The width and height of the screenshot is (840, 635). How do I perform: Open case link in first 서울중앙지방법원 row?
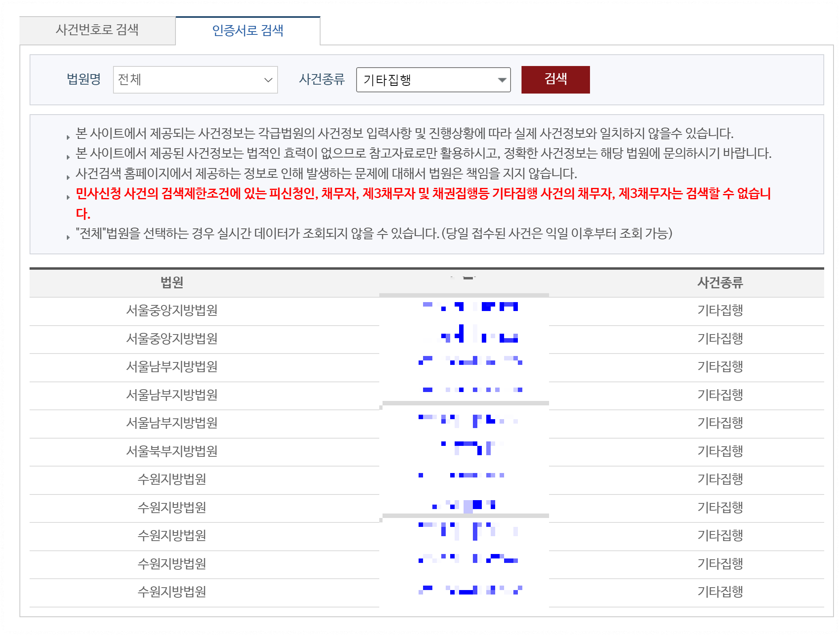tap(470, 307)
